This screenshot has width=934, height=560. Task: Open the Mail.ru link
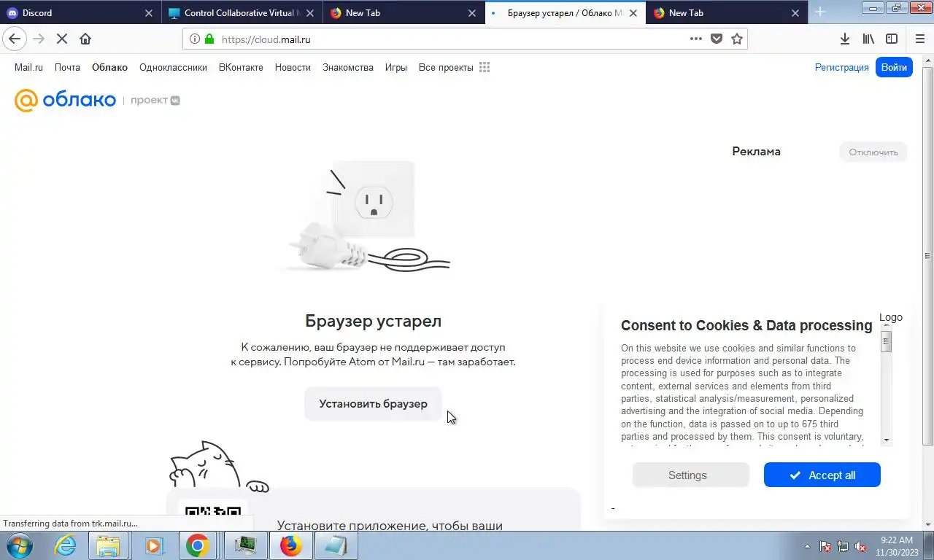[x=28, y=67]
